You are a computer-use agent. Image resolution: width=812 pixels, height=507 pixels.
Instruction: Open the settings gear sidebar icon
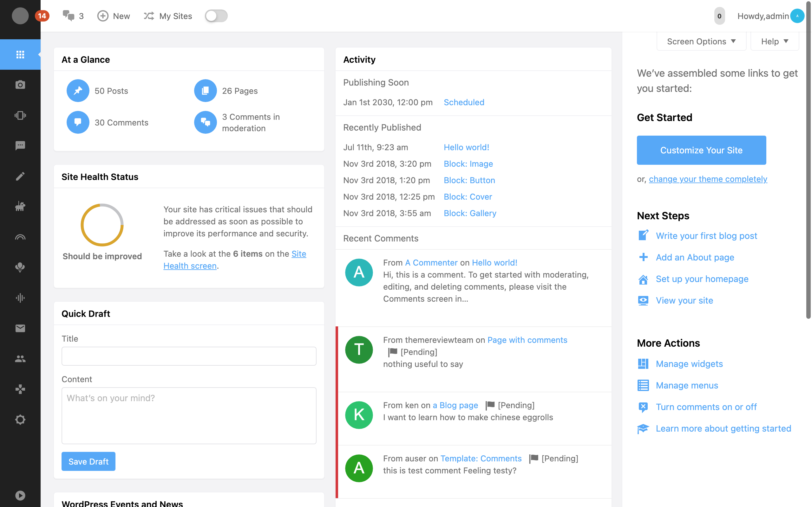[x=20, y=420]
